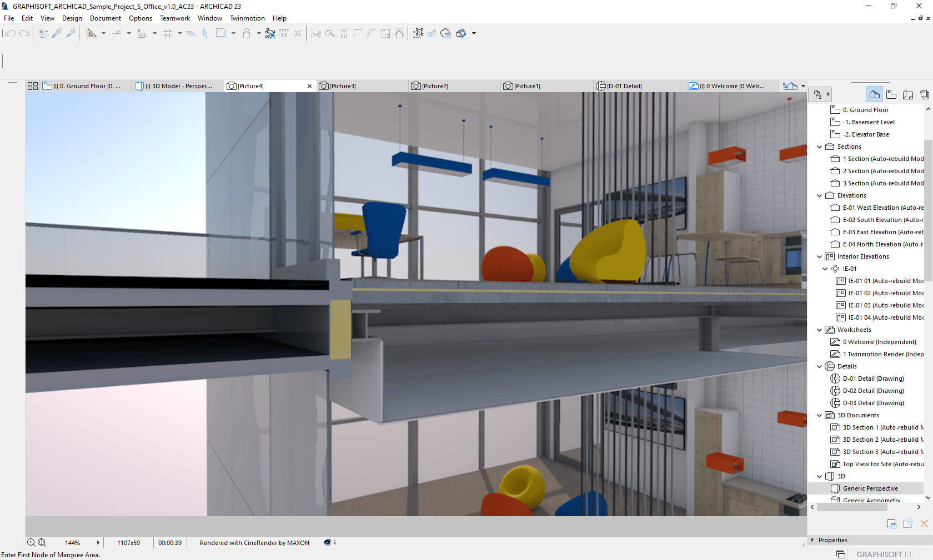Collapse the Sections tree in Navigator
The width and height of the screenshot is (933, 560).
pos(819,146)
